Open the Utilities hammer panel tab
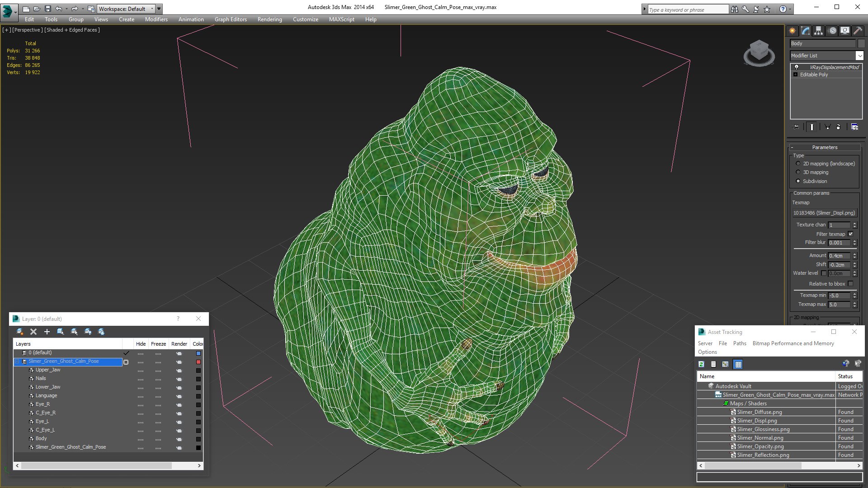This screenshot has width=868, height=488. coord(858,31)
